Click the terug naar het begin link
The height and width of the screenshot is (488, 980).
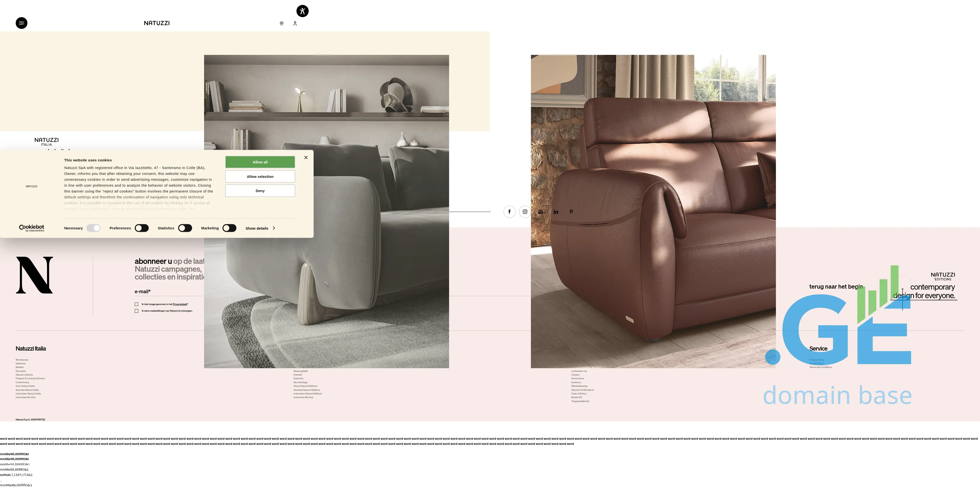click(836, 287)
